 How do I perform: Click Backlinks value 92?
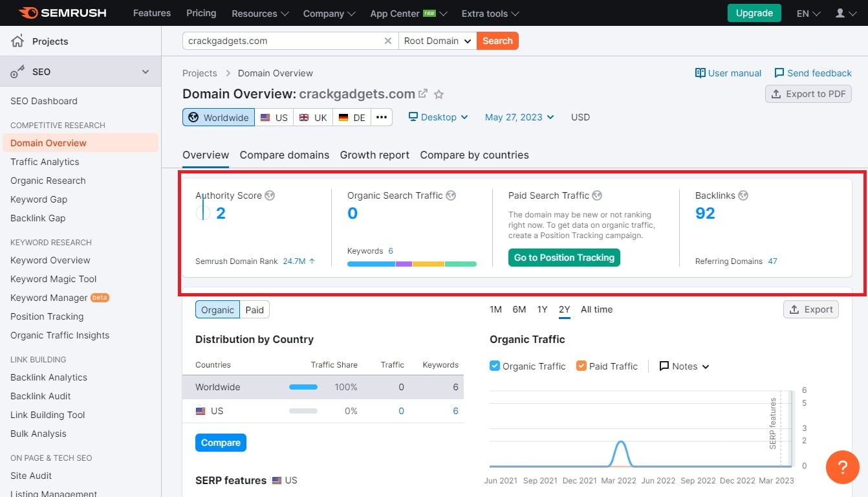pos(705,214)
